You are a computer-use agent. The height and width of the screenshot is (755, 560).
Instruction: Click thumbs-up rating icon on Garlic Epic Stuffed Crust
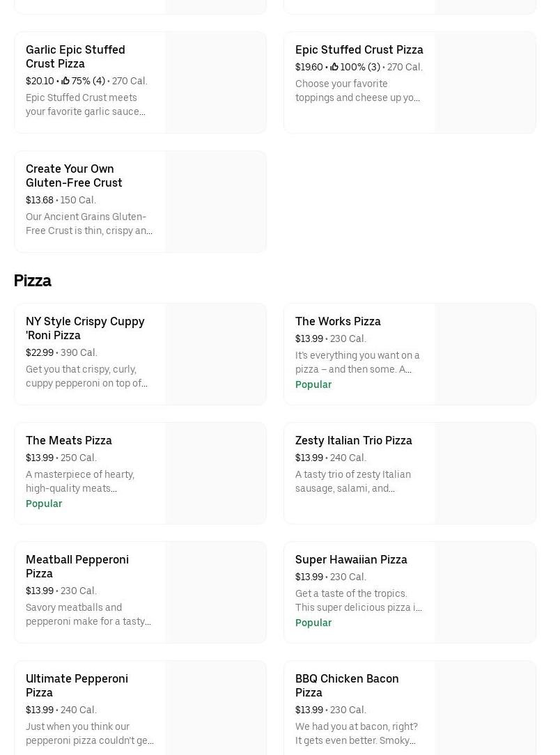(x=65, y=81)
